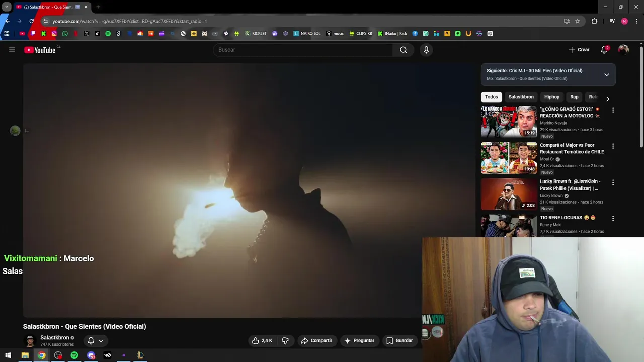Open the WhatsApp bookmark

65,34
